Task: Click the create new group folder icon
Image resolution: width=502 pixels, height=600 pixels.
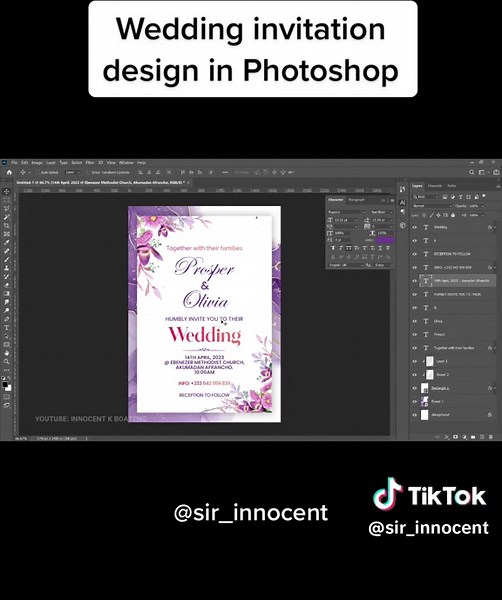Action: (x=473, y=437)
